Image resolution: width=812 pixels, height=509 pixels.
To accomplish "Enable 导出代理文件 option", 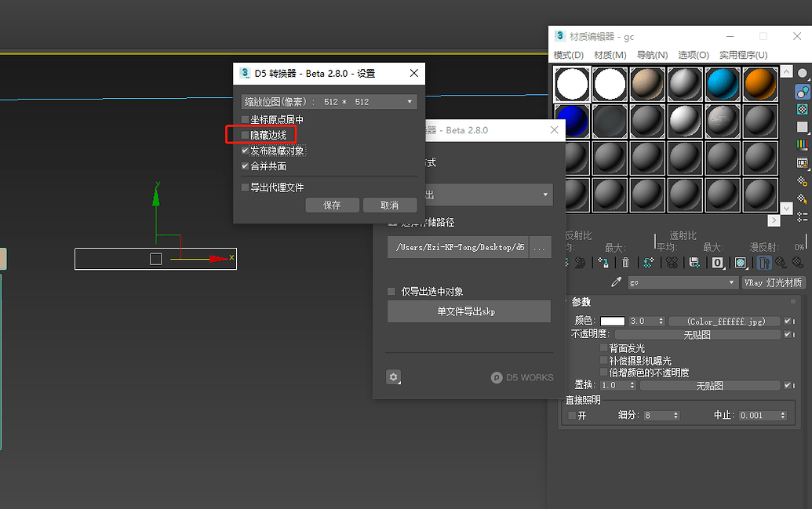I will point(245,187).
